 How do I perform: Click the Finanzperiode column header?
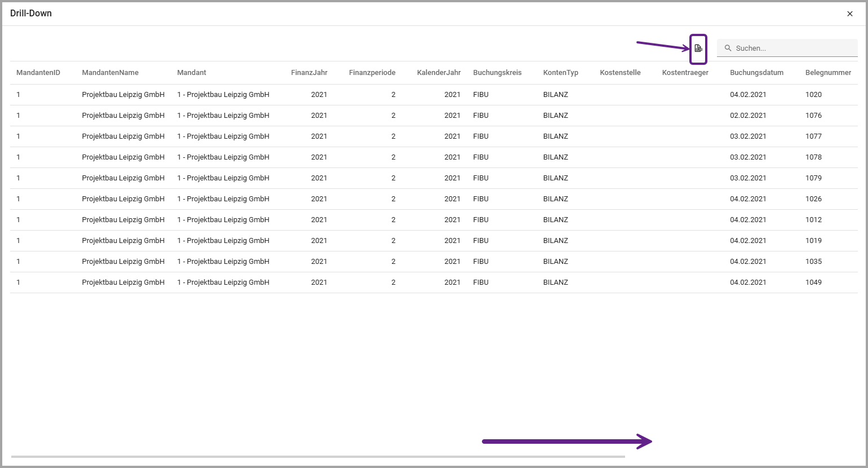[372, 73]
